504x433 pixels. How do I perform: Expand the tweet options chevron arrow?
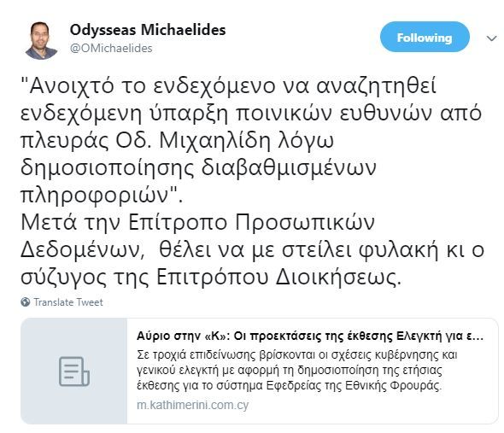click(491, 39)
